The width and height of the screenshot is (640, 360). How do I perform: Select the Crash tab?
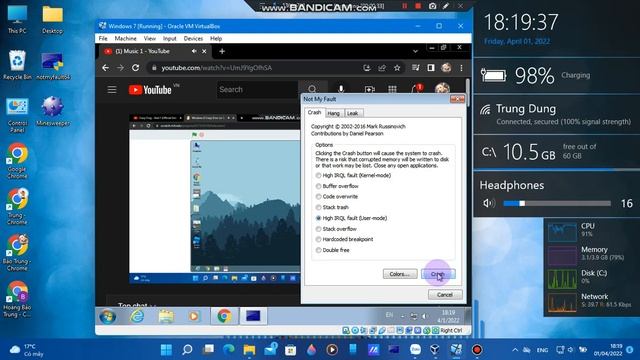(x=314, y=112)
